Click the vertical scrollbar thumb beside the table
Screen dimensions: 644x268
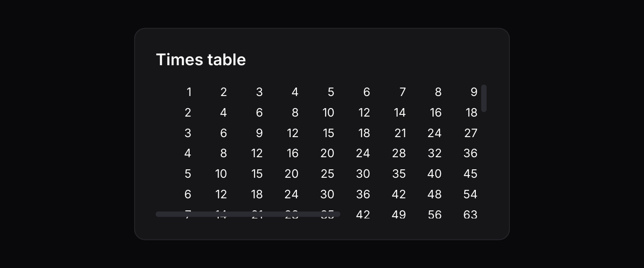484,98
